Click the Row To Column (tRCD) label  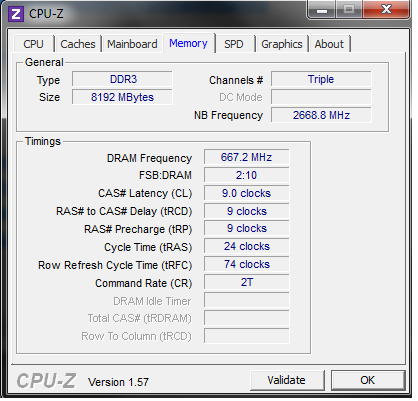137,336
